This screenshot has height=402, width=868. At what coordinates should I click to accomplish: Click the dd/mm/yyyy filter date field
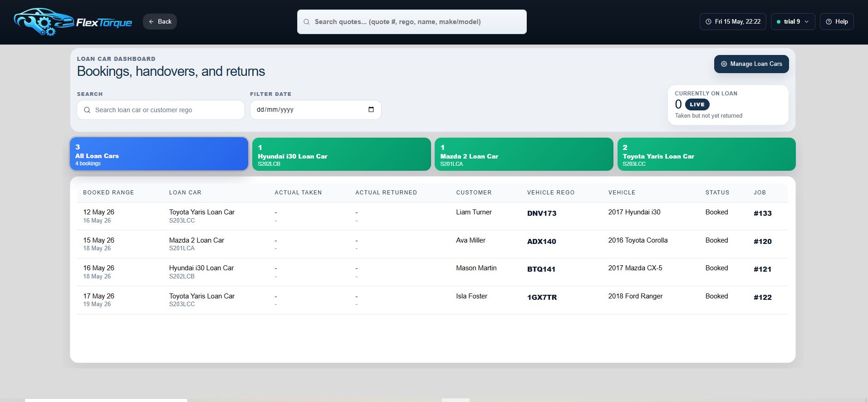pos(315,110)
